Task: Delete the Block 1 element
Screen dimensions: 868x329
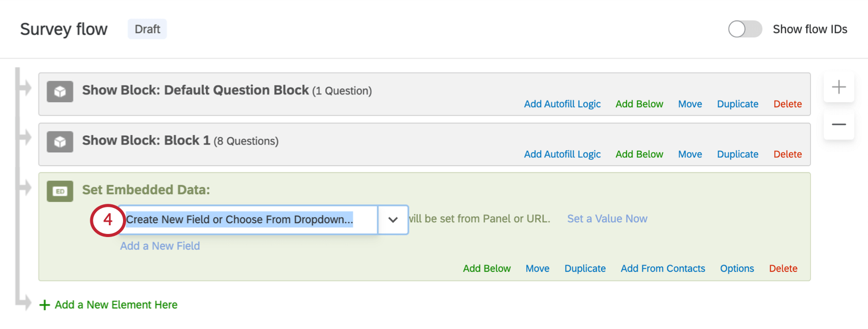Action: (787, 154)
